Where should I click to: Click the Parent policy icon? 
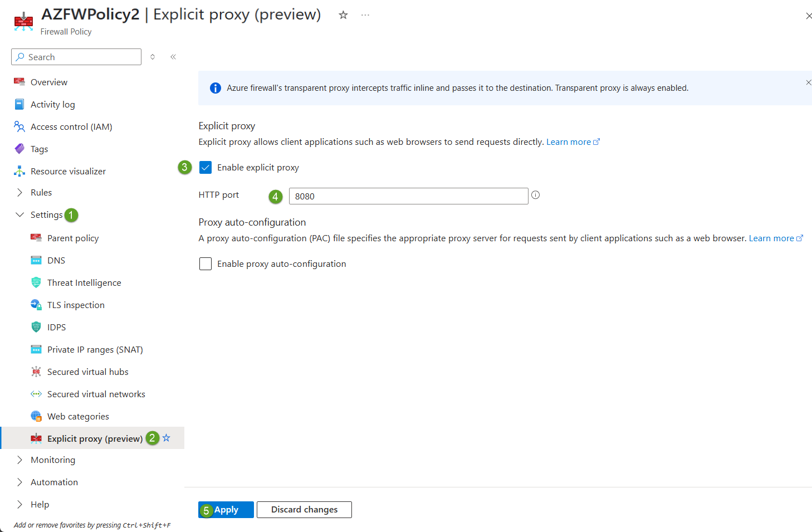36,238
